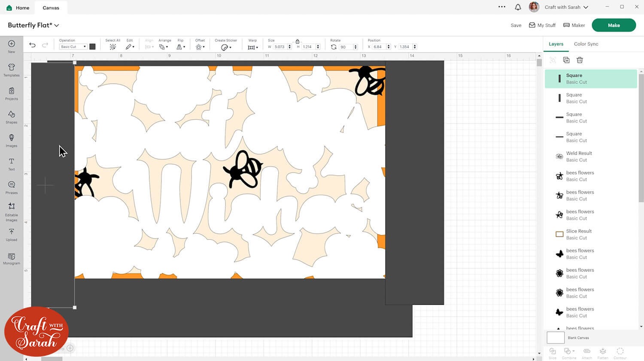Open the Operation Basic Cut dropdown
Screen dimensions: 644x361
pyautogui.click(x=73, y=47)
